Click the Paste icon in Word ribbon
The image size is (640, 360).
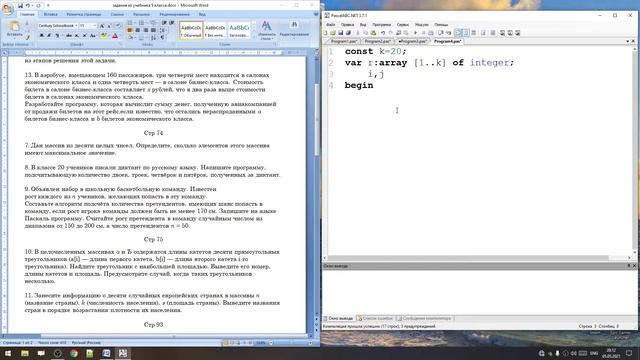click(14, 29)
